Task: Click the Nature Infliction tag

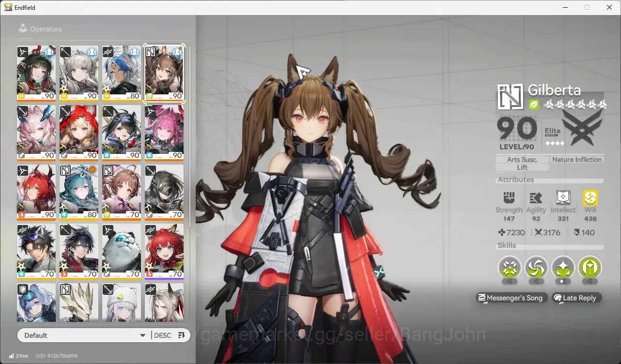Action: click(577, 159)
